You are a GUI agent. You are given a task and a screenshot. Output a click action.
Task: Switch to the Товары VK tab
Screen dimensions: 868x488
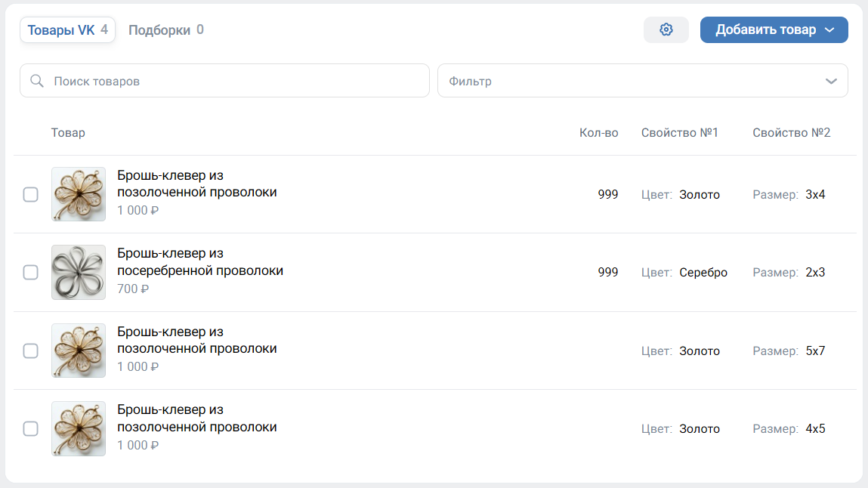tap(67, 30)
